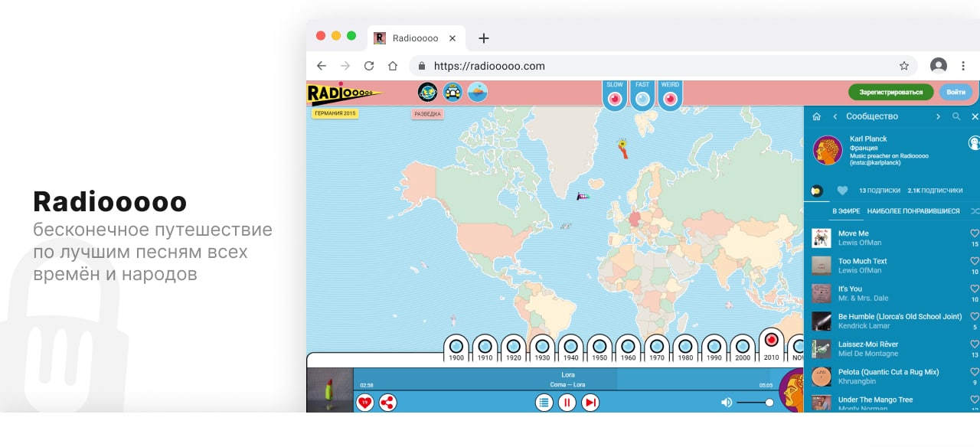Go forward with community panel right chevron

pyautogui.click(x=938, y=116)
